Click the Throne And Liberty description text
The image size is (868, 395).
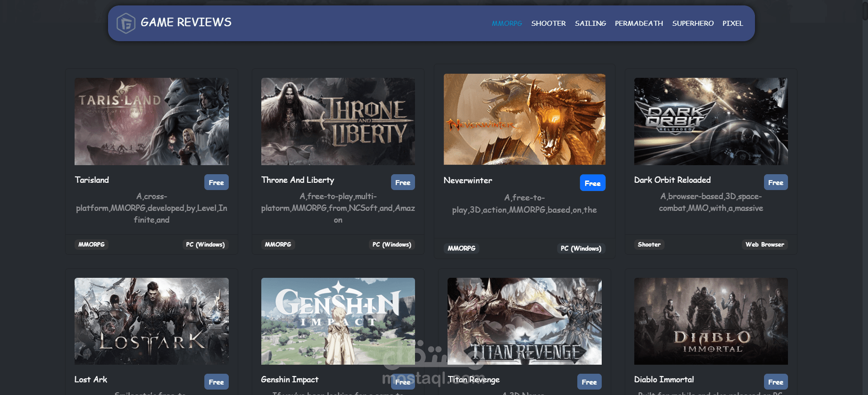click(338, 208)
